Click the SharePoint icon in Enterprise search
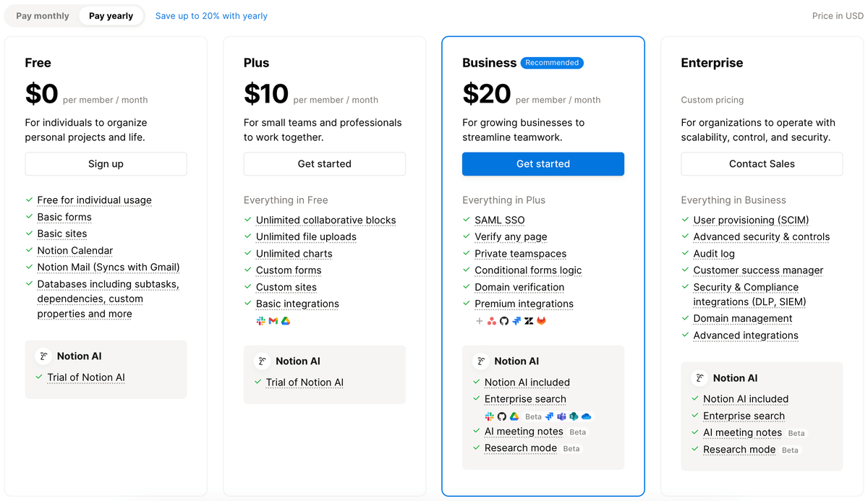 click(x=574, y=416)
